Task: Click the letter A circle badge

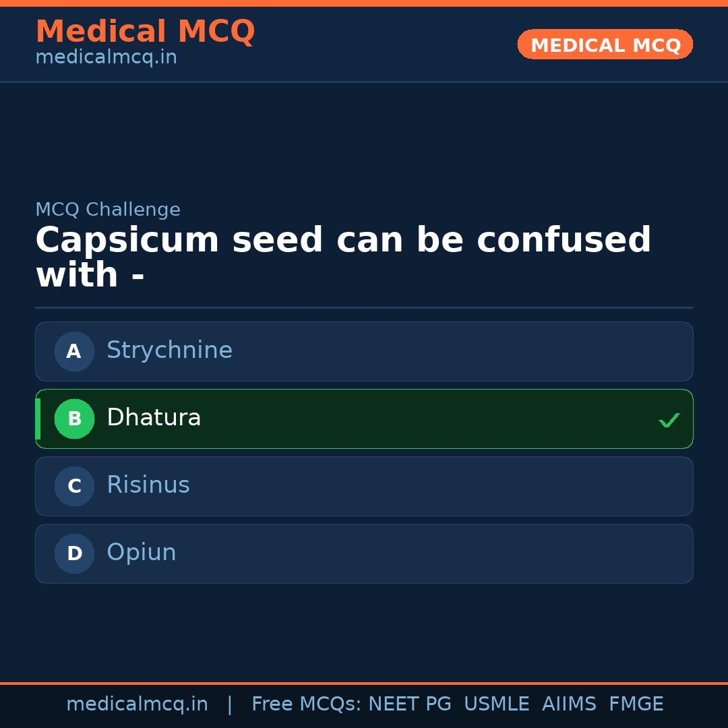Action: coord(74,351)
